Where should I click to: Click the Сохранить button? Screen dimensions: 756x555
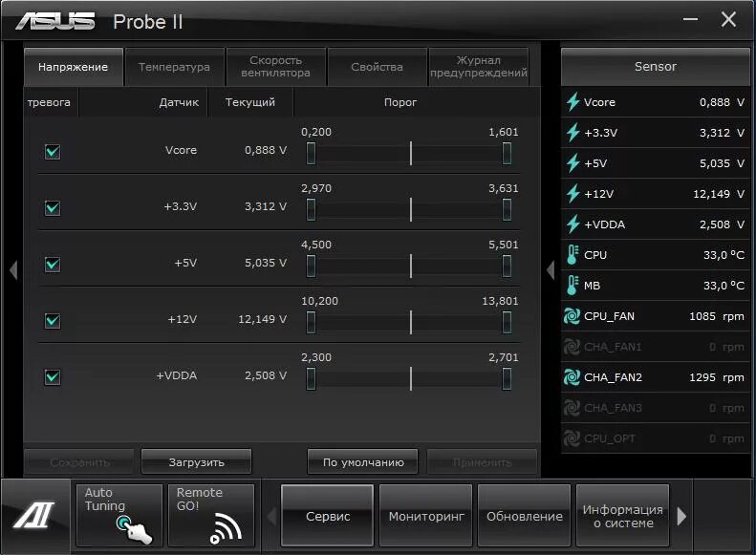click(x=79, y=462)
